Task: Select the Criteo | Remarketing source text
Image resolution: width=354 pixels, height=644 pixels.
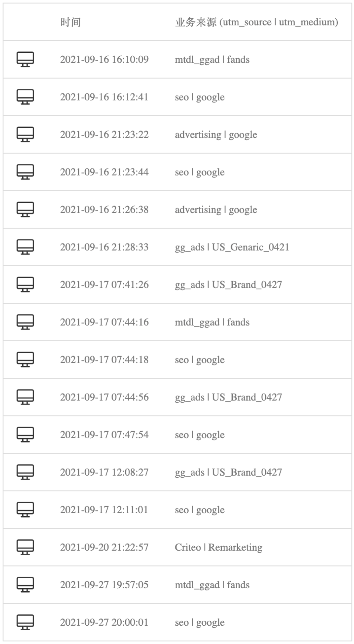Action: click(219, 547)
